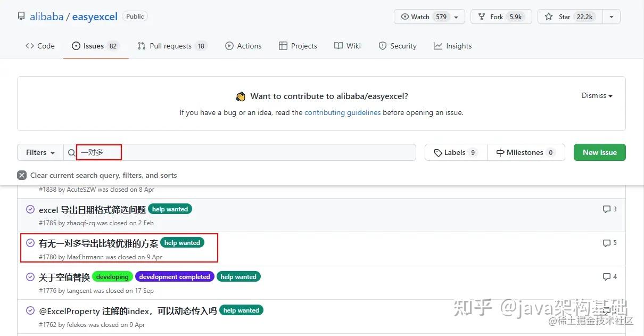Viewport: 644px width, 336px height.
Task: Select the Actions play-circle icon
Action: click(x=229, y=46)
